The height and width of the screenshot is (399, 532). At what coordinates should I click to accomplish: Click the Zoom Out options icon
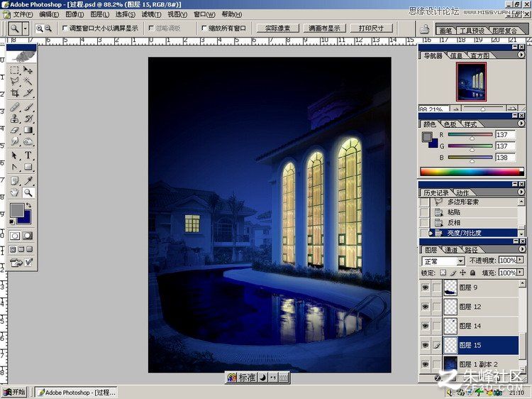(48, 28)
